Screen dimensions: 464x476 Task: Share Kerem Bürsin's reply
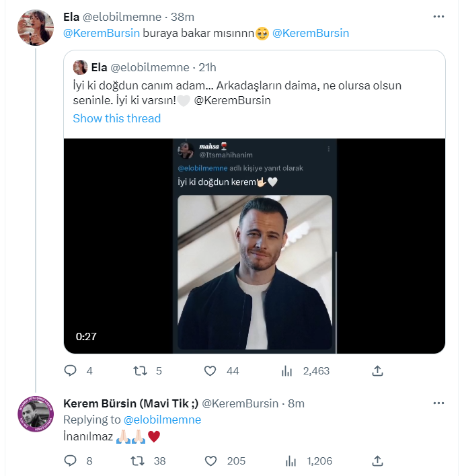[378, 461]
